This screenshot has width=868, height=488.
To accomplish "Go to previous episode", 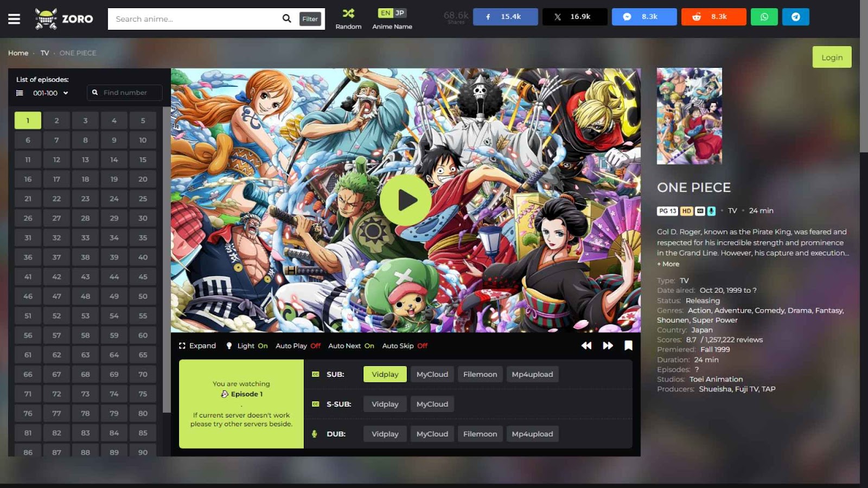I will [586, 345].
